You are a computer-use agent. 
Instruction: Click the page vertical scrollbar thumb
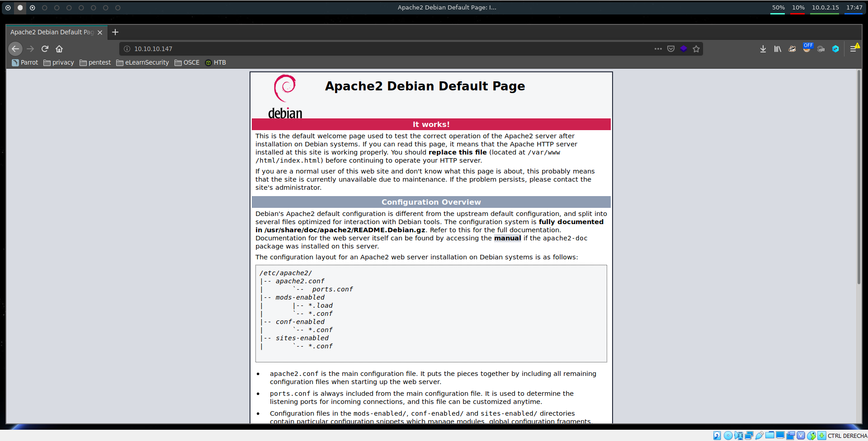(x=859, y=177)
